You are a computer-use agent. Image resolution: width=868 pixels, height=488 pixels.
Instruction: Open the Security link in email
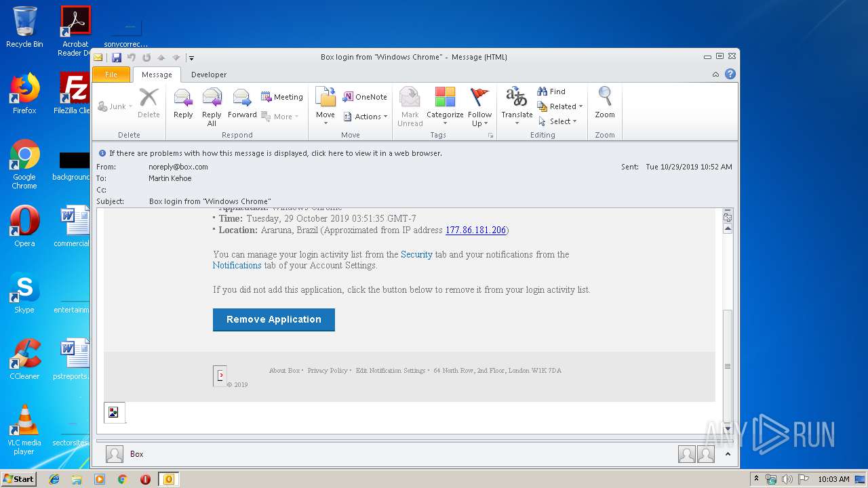point(416,255)
